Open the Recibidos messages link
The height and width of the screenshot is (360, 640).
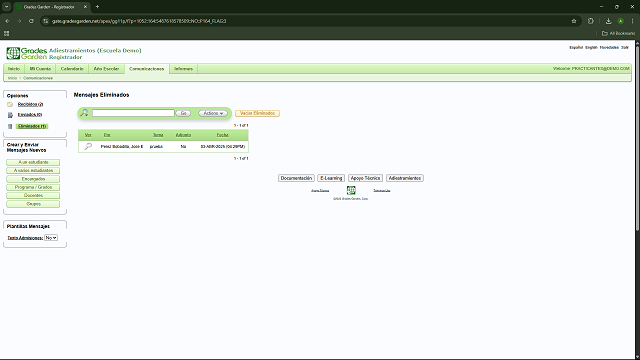[30, 104]
